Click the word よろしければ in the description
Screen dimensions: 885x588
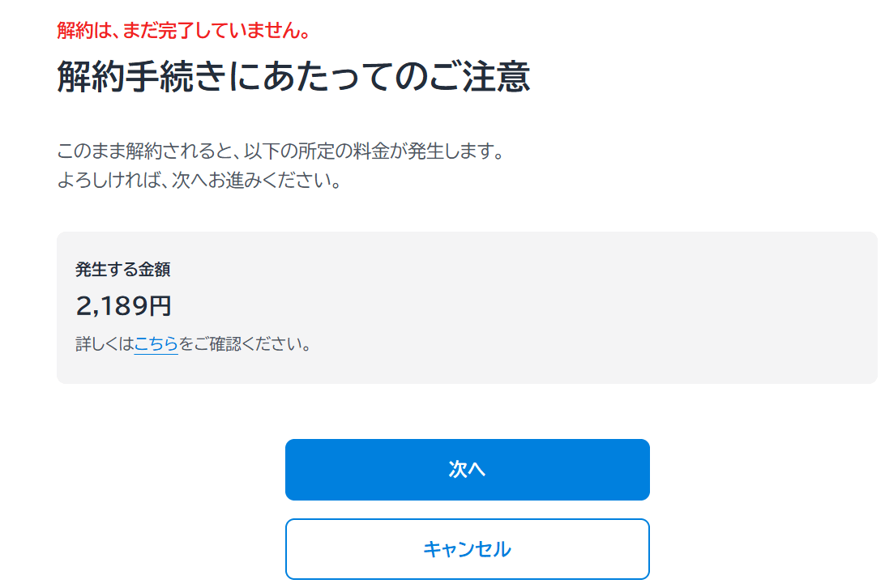(101, 181)
